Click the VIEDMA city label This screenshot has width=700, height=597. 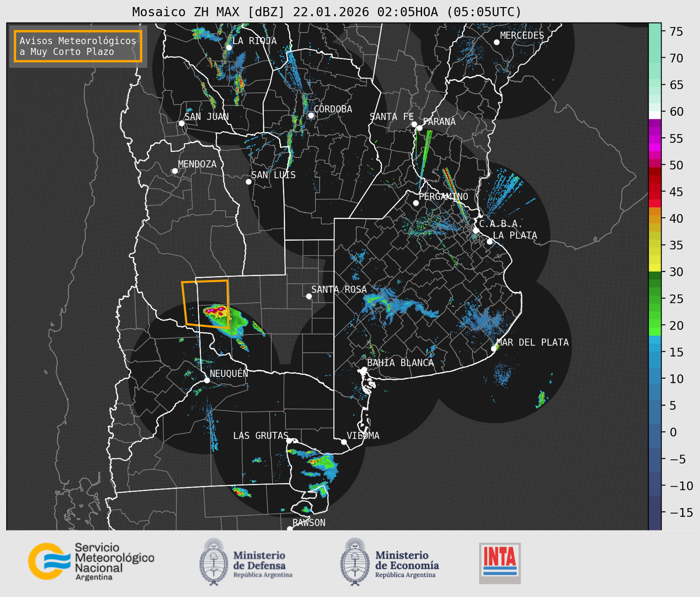[x=363, y=436]
